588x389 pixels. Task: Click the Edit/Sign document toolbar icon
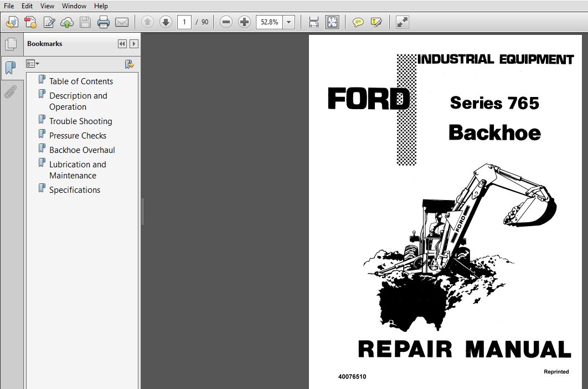(49, 22)
